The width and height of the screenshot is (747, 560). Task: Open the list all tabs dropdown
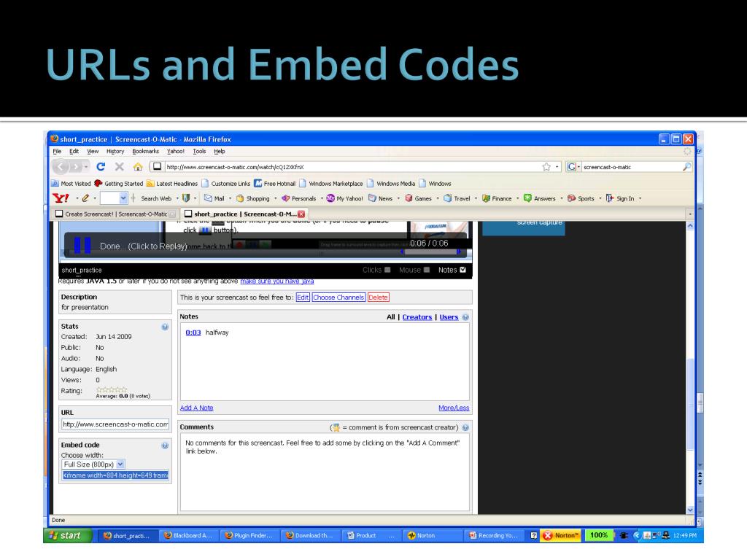click(x=690, y=214)
